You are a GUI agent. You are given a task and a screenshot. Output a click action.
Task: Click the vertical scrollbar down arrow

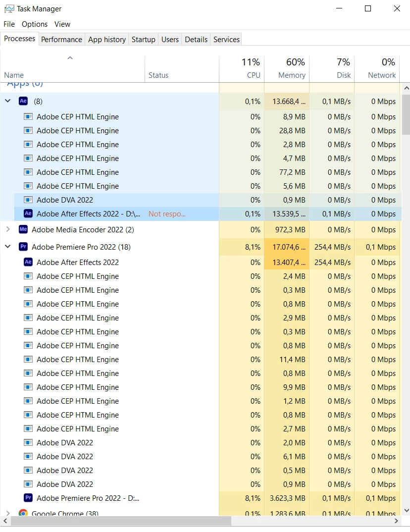point(406,511)
